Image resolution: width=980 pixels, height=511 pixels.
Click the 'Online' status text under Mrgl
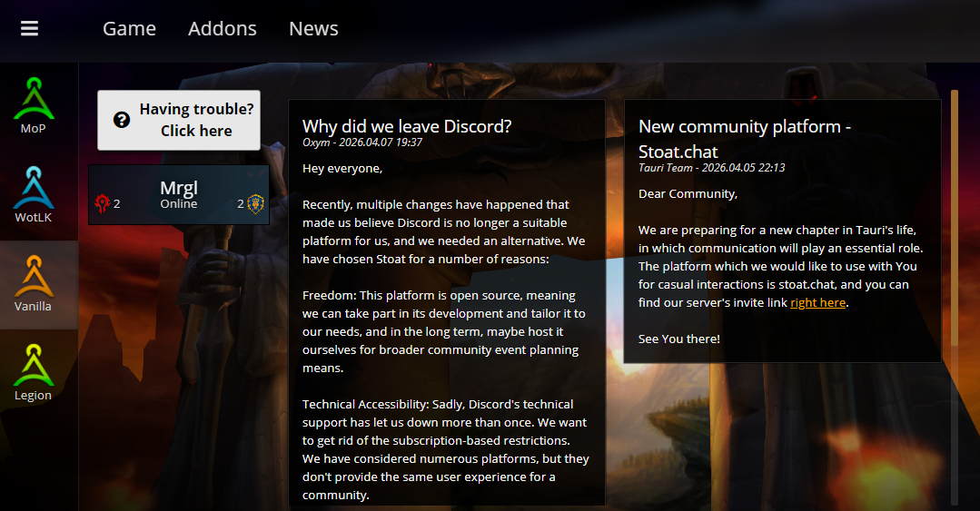(x=179, y=204)
